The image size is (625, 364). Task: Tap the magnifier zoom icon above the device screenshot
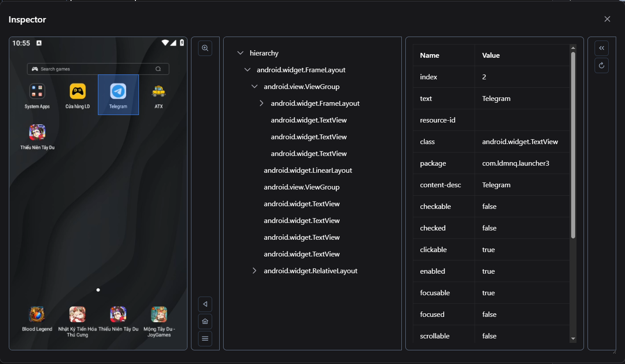(205, 48)
